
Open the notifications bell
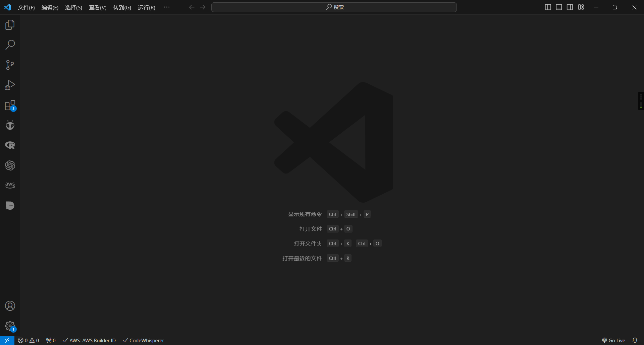[x=635, y=340]
